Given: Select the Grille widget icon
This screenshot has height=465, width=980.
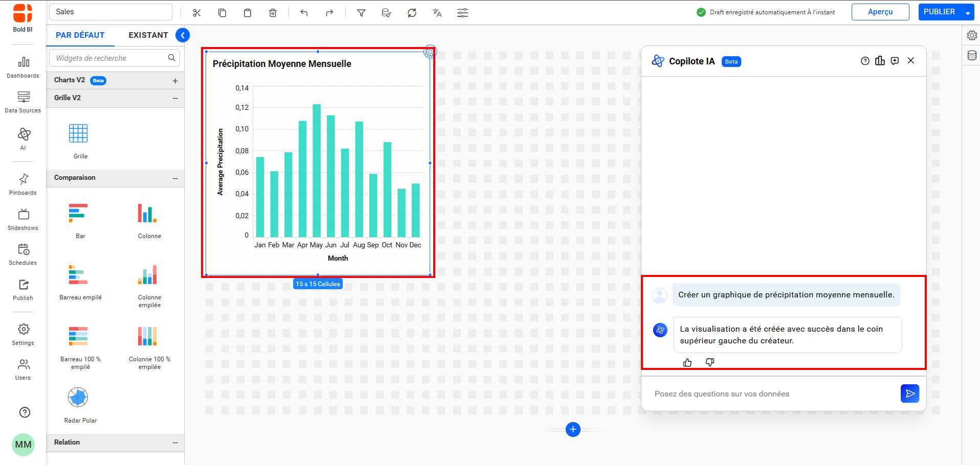Looking at the screenshot, I should pos(78,134).
